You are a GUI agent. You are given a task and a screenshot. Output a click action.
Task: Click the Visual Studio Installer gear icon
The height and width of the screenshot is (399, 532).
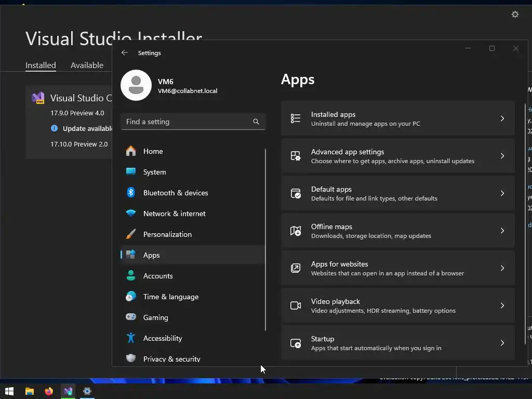[x=515, y=14]
